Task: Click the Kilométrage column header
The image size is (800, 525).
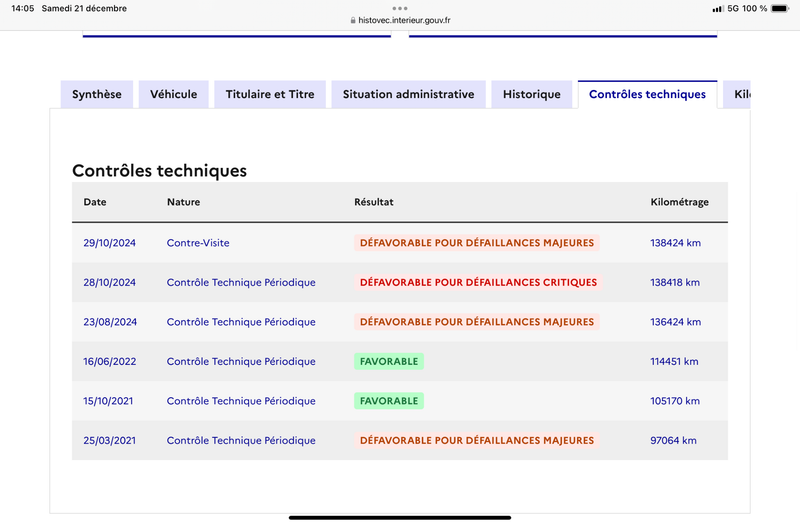Action: [679, 202]
